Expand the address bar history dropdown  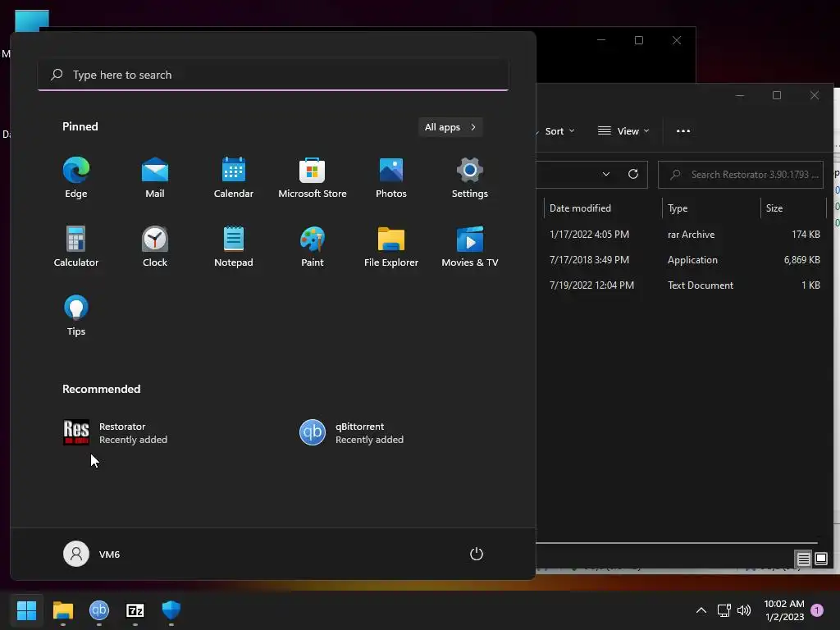[x=606, y=174]
